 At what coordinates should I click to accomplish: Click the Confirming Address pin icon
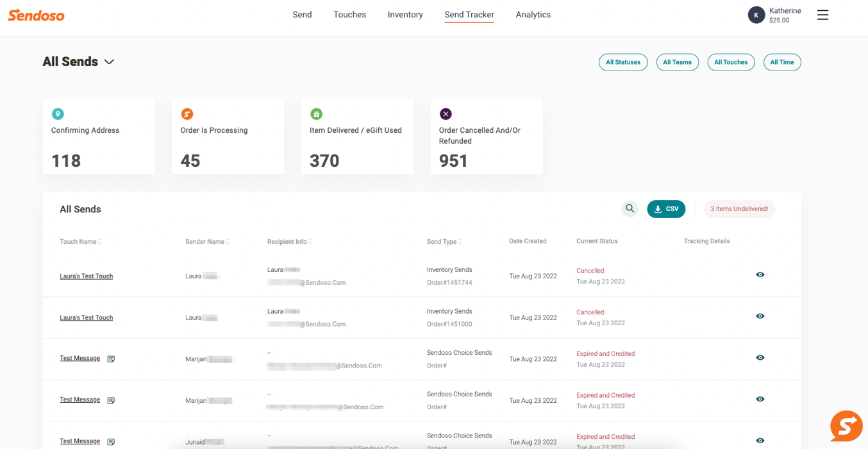point(58,114)
